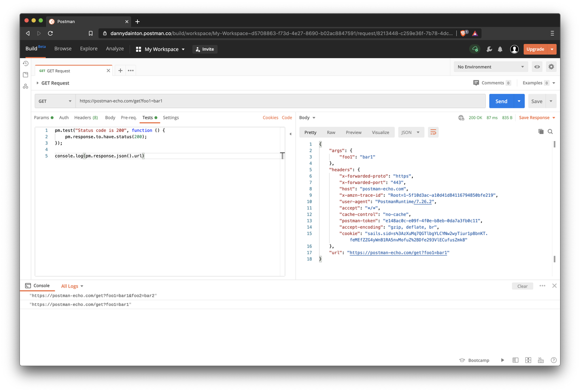Open the Code snippet link
580x392 pixels.
(287, 117)
